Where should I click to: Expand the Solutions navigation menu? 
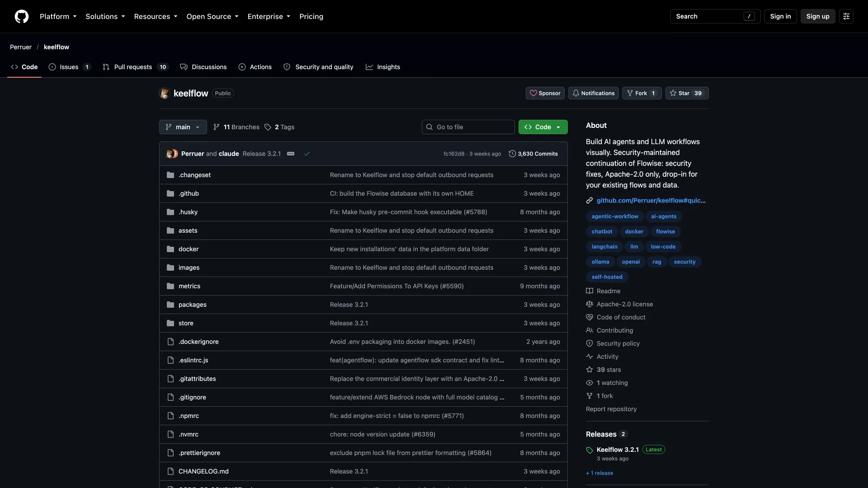tap(105, 16)
